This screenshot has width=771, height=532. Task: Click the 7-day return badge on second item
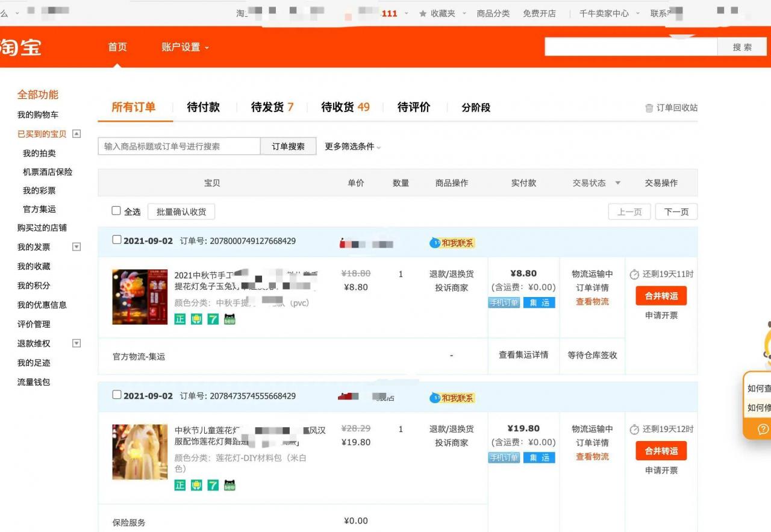click(x=212, y=485)
